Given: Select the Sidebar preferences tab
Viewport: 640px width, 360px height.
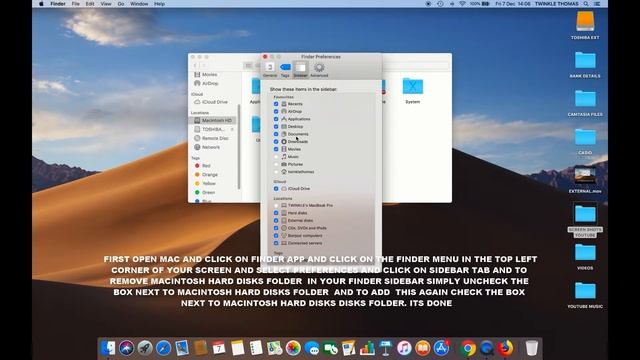Looking at the screenshot, I should pyautogui.click(x=300, y=69).
